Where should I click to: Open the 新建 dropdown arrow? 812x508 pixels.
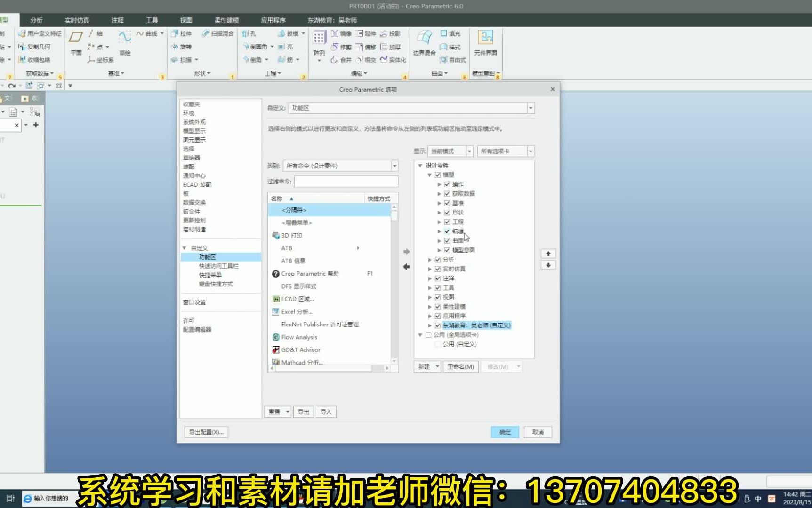click(x=437, y=366)
